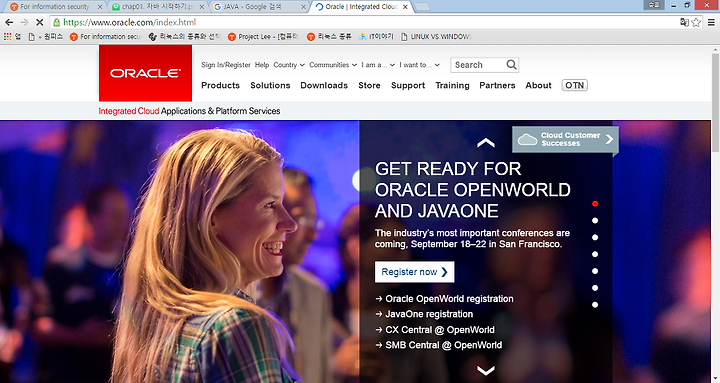Screen dimensions: 720x383
Task: Click Sign In/Register link
Action: pos(225,65)
